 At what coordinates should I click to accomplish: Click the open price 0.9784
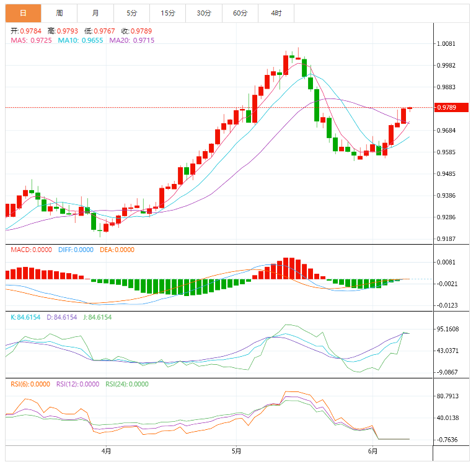point(30,31)
